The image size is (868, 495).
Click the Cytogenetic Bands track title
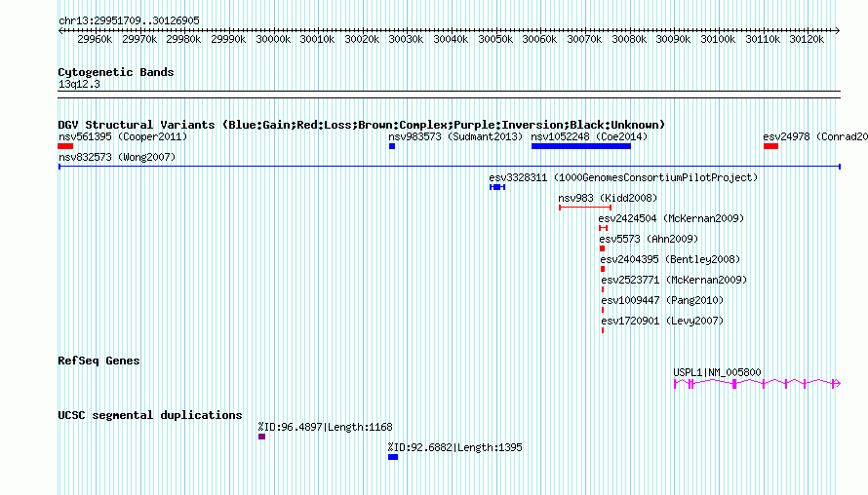click(x=116, y=72)
